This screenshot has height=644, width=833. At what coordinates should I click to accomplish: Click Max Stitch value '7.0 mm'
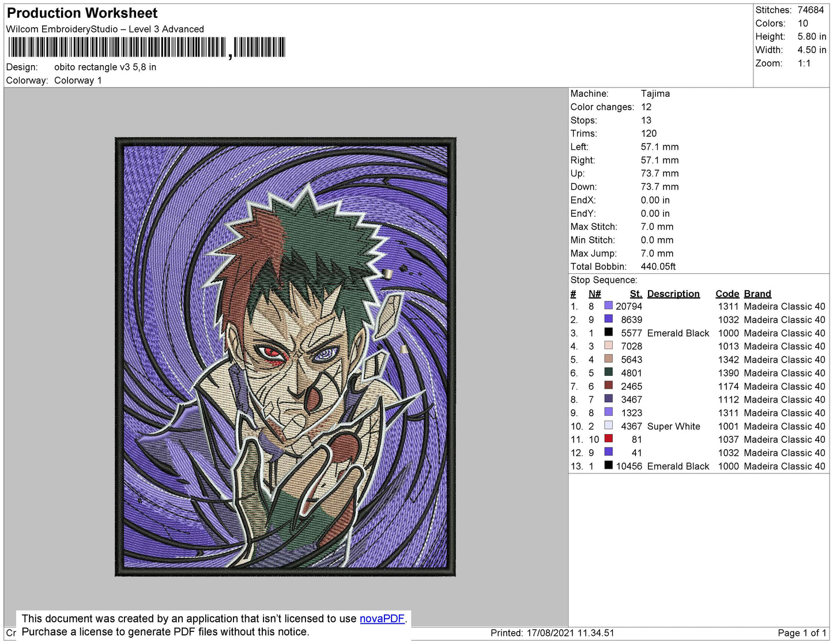657,227
